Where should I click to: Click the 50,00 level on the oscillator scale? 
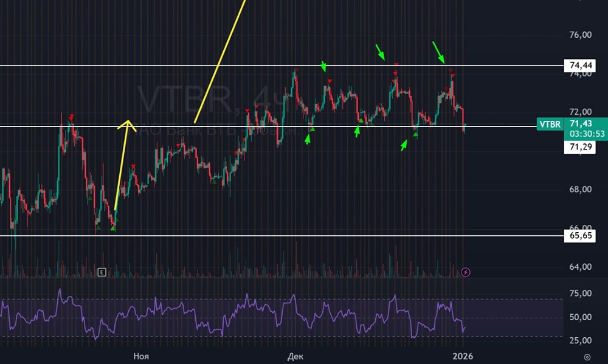(x=581, y=317)
